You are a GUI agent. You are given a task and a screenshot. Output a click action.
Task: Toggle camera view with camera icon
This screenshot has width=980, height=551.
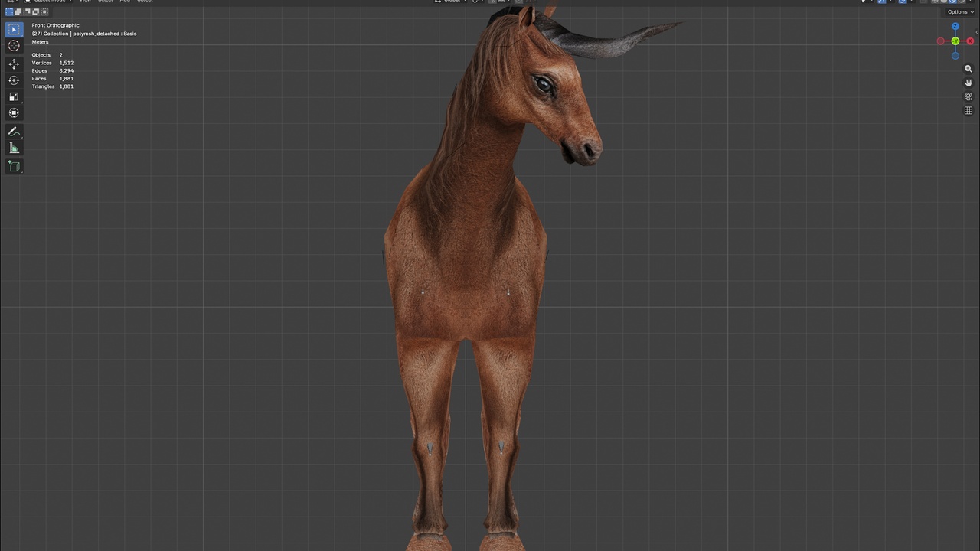pyautogui.click(x=969, y=96)
